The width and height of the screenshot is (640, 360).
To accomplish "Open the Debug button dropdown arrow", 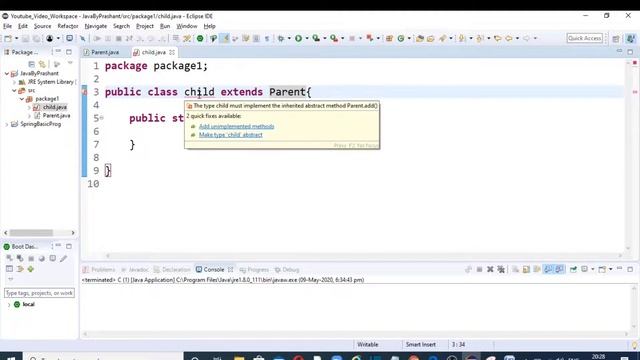I will point(289,38).
